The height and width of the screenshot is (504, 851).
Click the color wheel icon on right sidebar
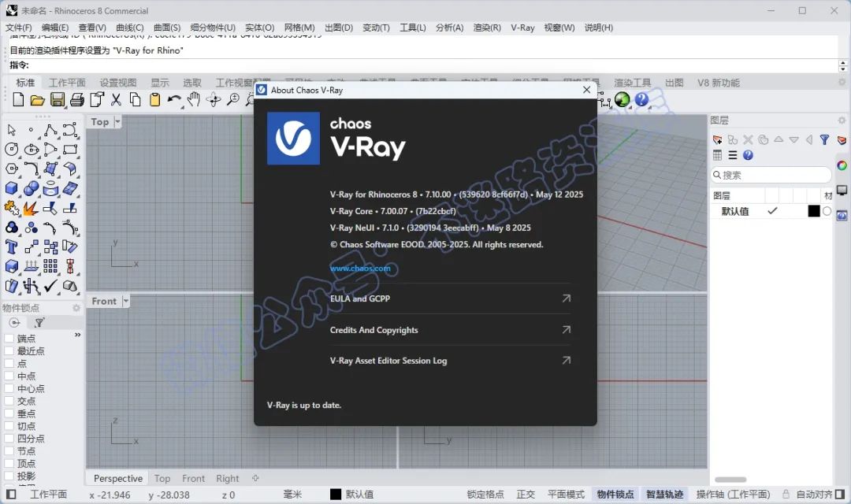[x=842, y=165]
